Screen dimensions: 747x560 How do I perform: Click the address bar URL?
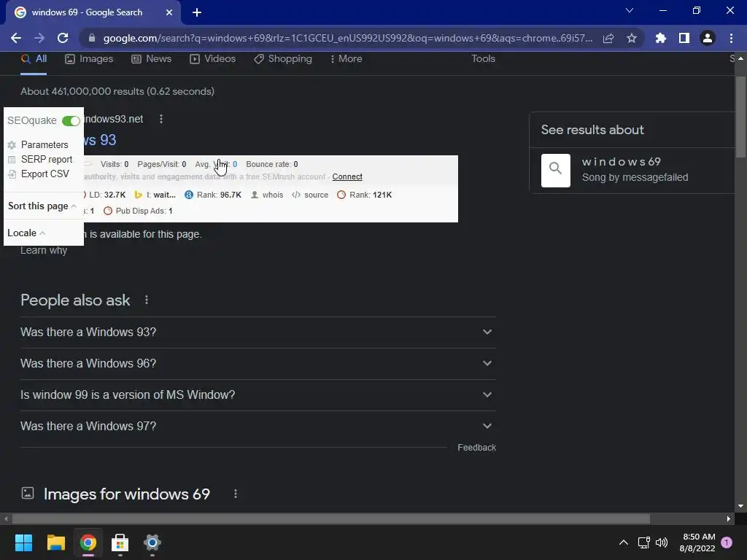click(348, 38)
